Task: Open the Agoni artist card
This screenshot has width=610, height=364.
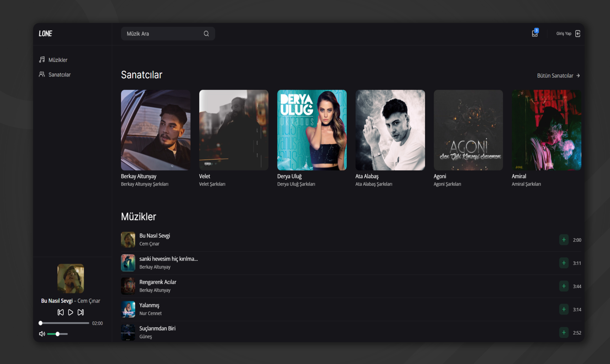Action: pos(468,130)
